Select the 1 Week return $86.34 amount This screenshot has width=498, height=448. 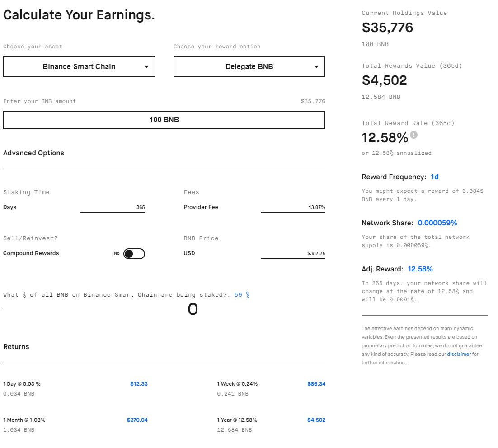coord(316,384)
